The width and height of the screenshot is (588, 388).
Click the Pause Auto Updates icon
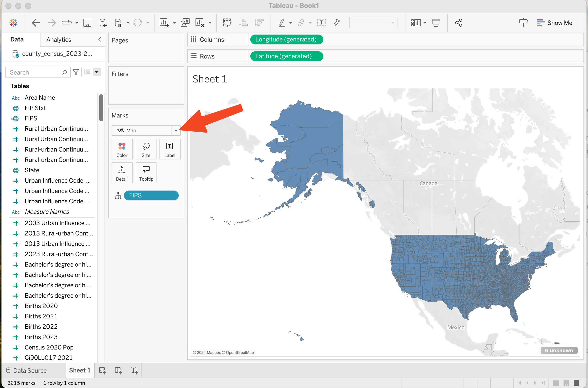(x=118, y=23)
